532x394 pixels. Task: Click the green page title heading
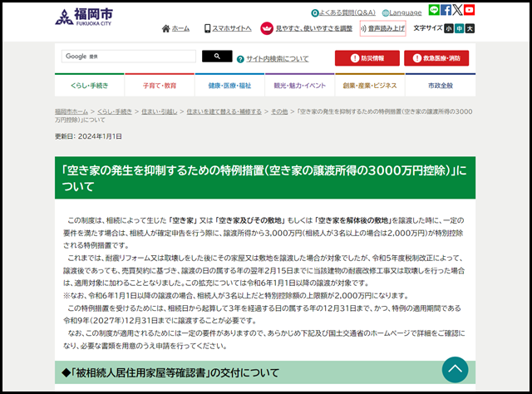point(265,178)
